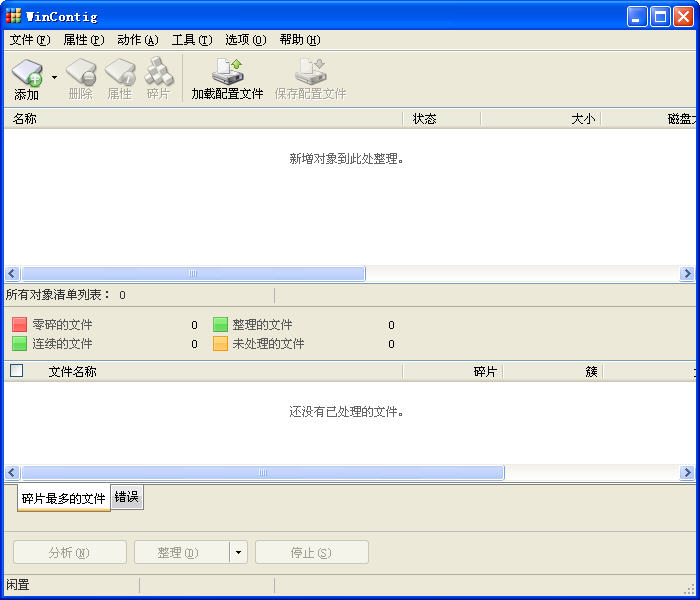The width and height of the screenshot is (700, 600).
Task: Switch to the 碎片最多的文件 tab
Action: coord(63,498)
